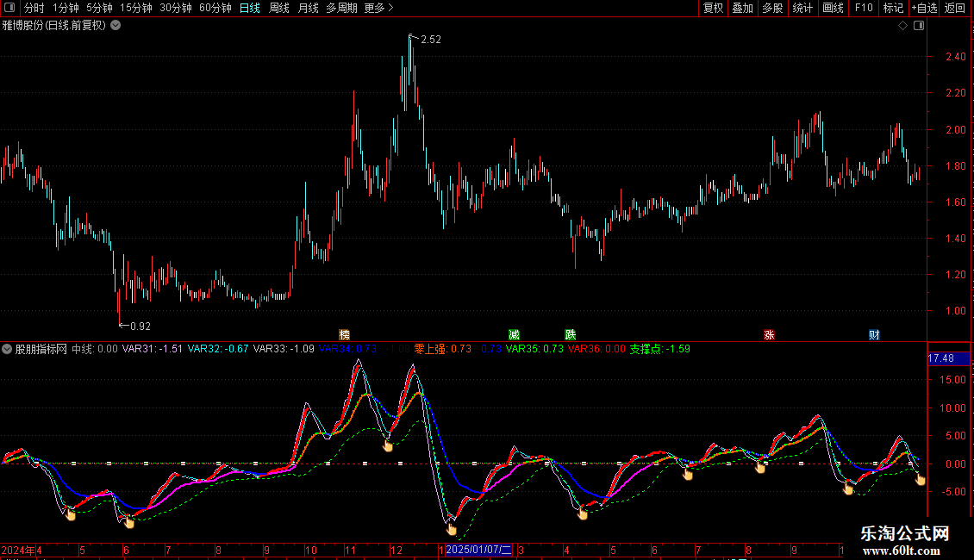Click the 财 financial report marker
This screenshot has height=560, width=974.
[x=874, y=334]
